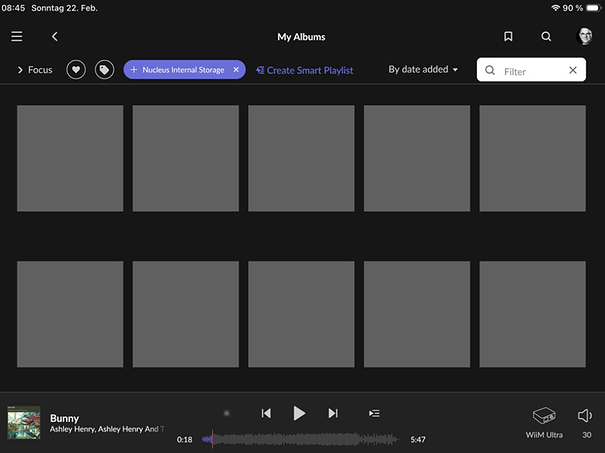This screenshot has width=605, height=453.
Task: Expand the Focus panel
Action: 35,70
